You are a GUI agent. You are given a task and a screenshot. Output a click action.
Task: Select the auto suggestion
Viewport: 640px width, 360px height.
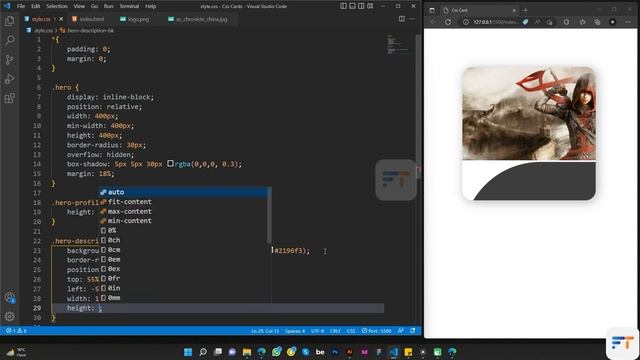click(183, 192)
